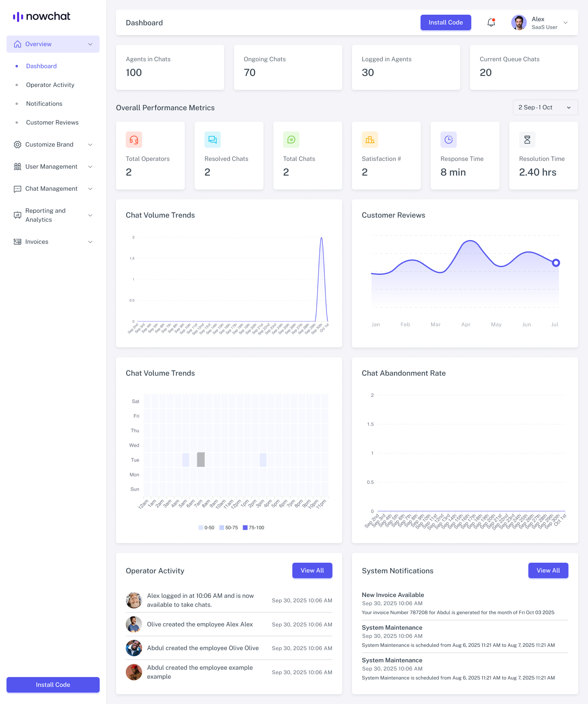Click the gray Tuesday 7am heatmap cell
This screenshot has height=704, width=588.
click(201, 459)
